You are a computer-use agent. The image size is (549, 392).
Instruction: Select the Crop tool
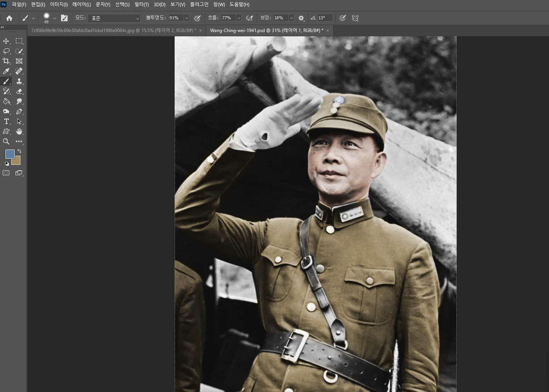pyautogui.click(x=6, y=61)
